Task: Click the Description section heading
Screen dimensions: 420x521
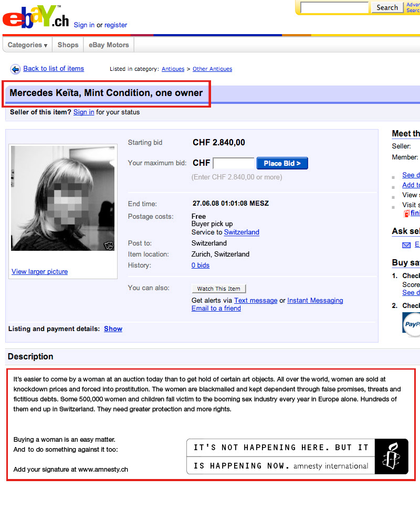Action: pos(30,357)
